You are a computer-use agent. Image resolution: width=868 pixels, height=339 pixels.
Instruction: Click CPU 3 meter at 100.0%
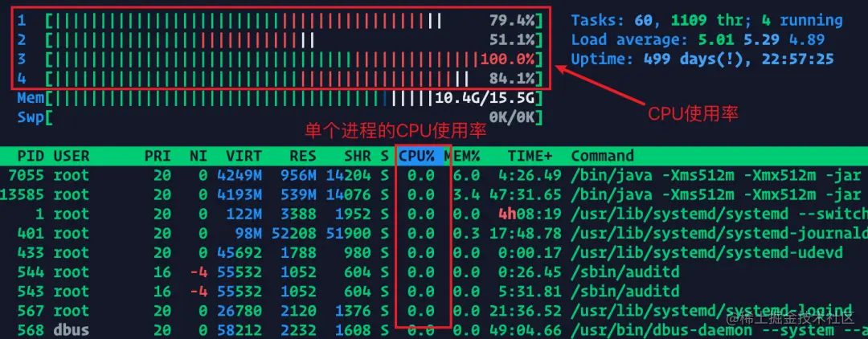(x=280, y=59)
